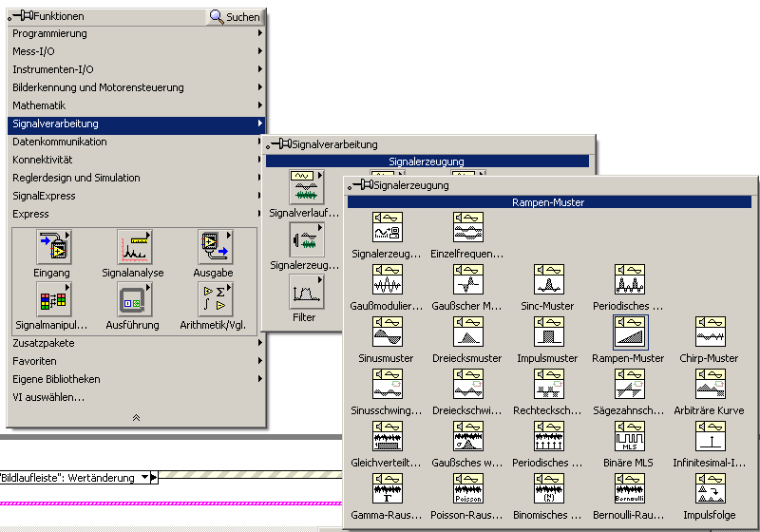Open the Express menu entry

tap(136, 214)
